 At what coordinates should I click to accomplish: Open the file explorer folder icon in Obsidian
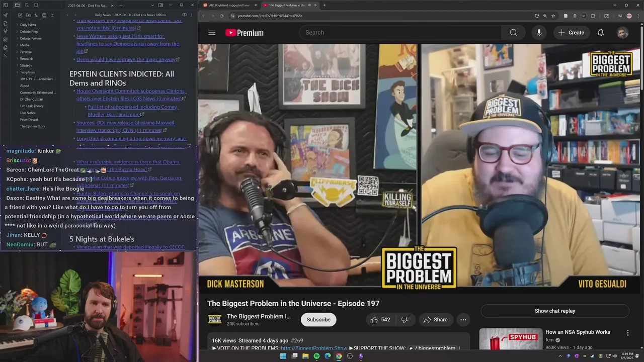[17, 5]
